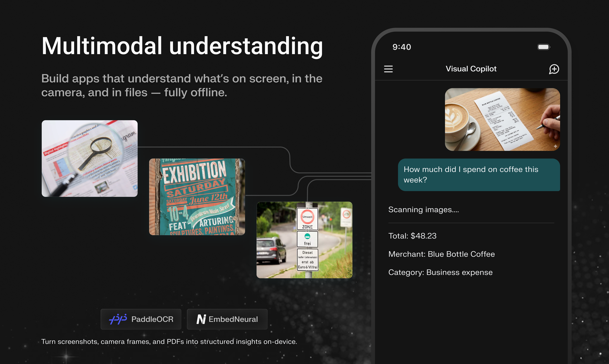Viewport: 609px width, 364px height.
Task: Click the PaddleOCR logo icon
Action: coord(118,319)
